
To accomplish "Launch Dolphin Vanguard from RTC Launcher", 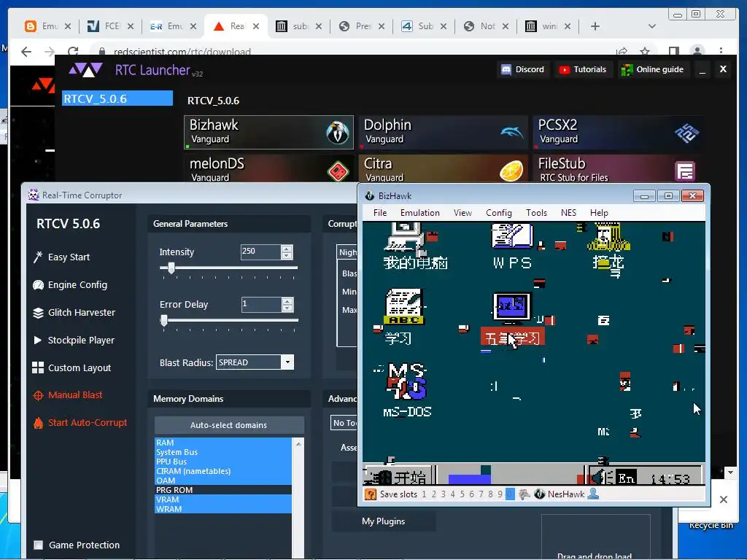I will tap(443, 132).
